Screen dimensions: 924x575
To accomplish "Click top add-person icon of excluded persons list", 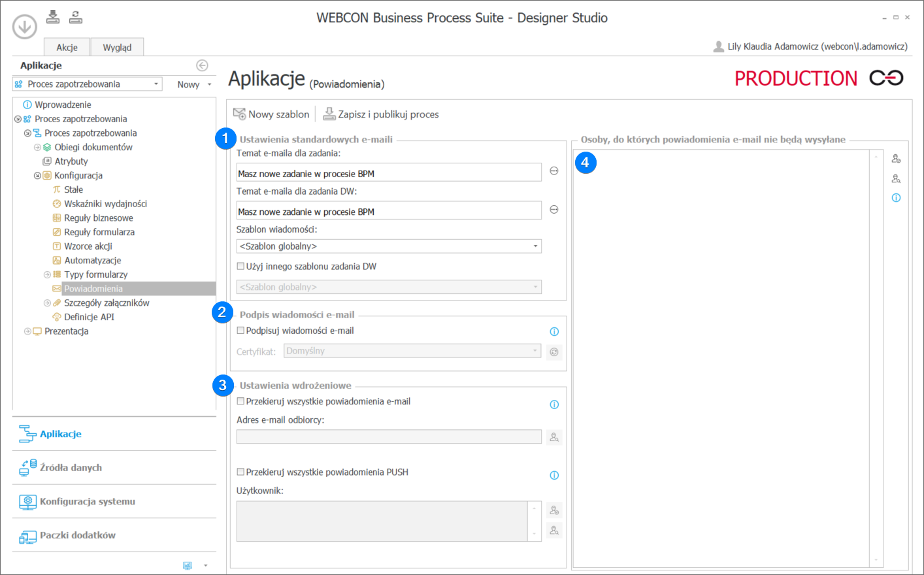I will point(896,159).
